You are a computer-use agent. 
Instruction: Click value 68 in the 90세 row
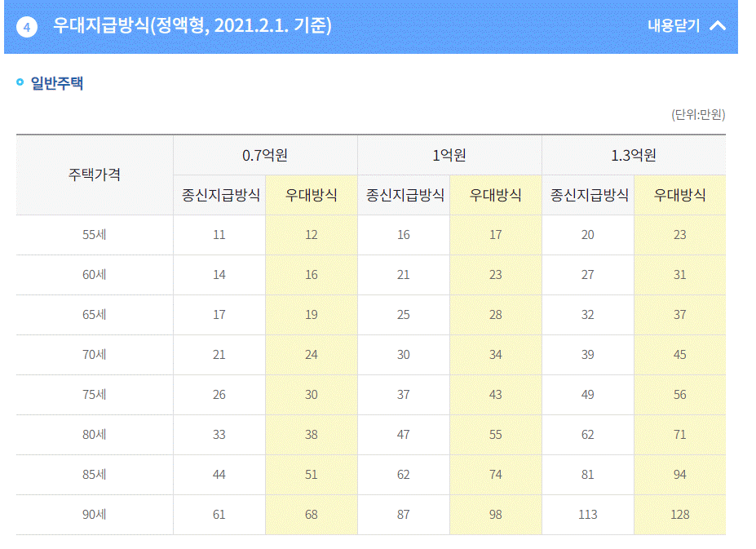tap(312, 515)
